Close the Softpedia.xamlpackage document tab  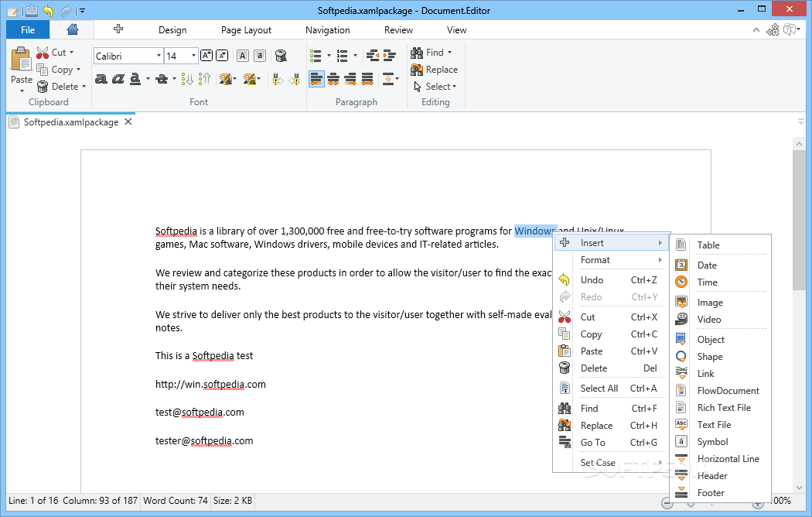[x=128, y=122]
